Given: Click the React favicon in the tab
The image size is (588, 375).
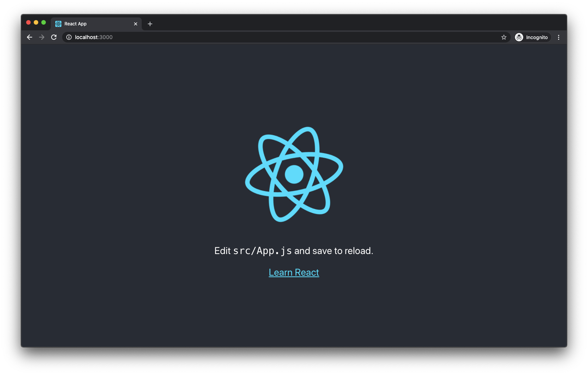Looking at the screenshot, I should point(58,24).
